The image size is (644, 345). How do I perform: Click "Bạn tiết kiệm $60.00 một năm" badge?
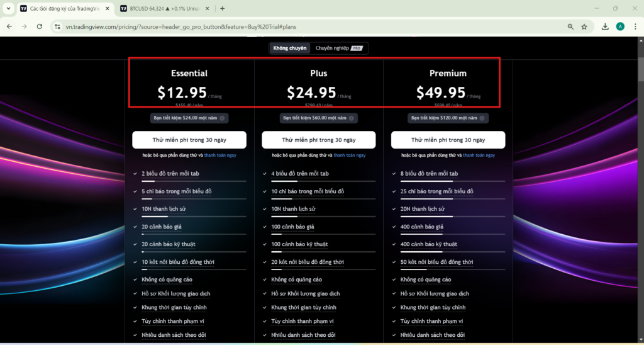(319, 118)
